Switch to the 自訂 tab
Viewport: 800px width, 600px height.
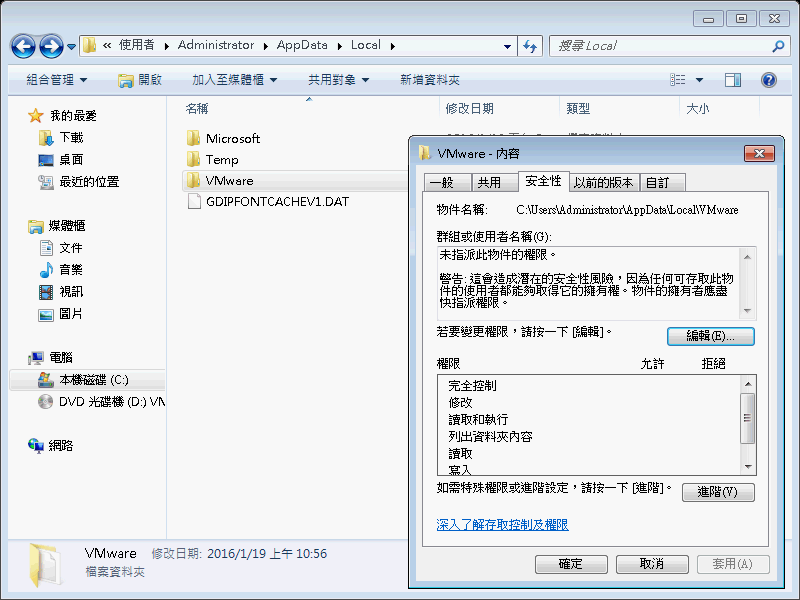(662, 183)
